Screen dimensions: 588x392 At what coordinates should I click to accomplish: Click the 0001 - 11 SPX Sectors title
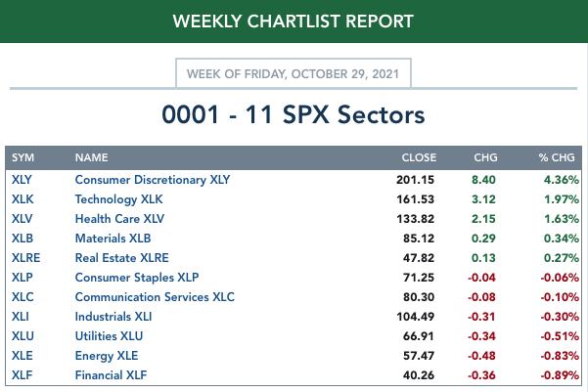[294, 114]
